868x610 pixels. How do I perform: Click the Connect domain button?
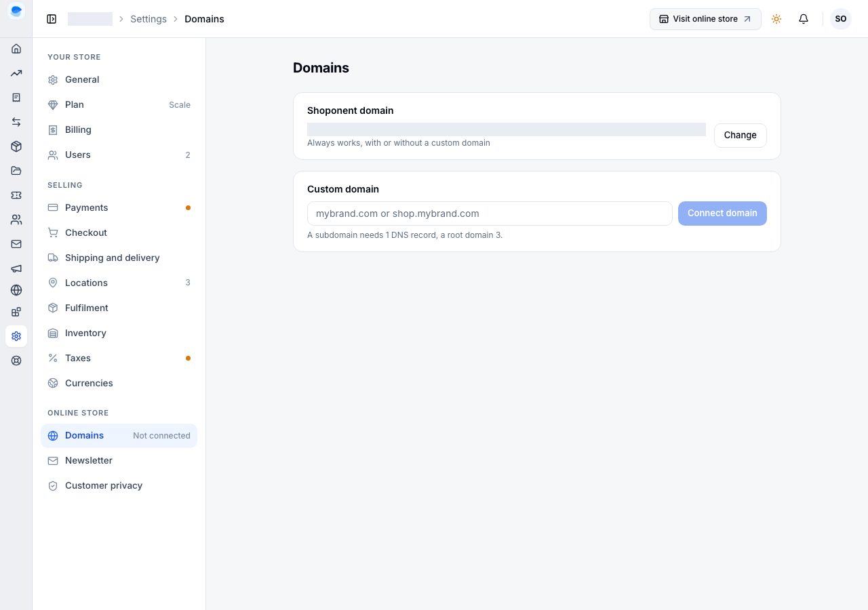722,213
